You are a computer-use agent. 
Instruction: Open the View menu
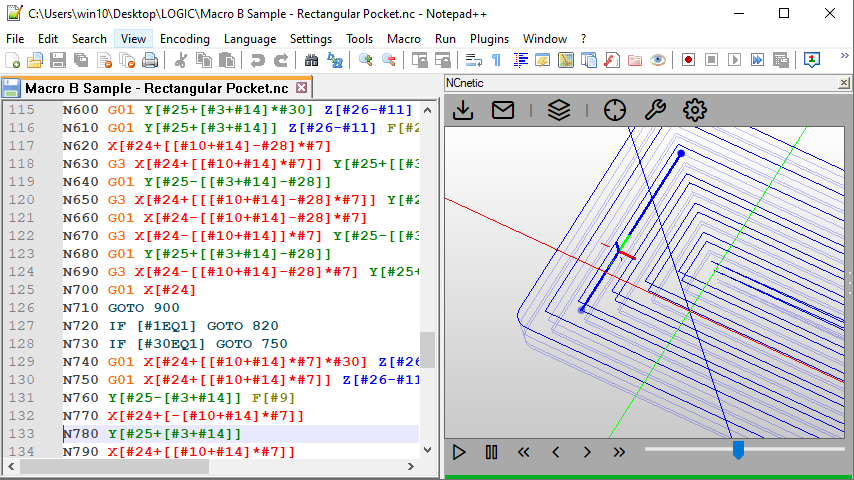133,39
